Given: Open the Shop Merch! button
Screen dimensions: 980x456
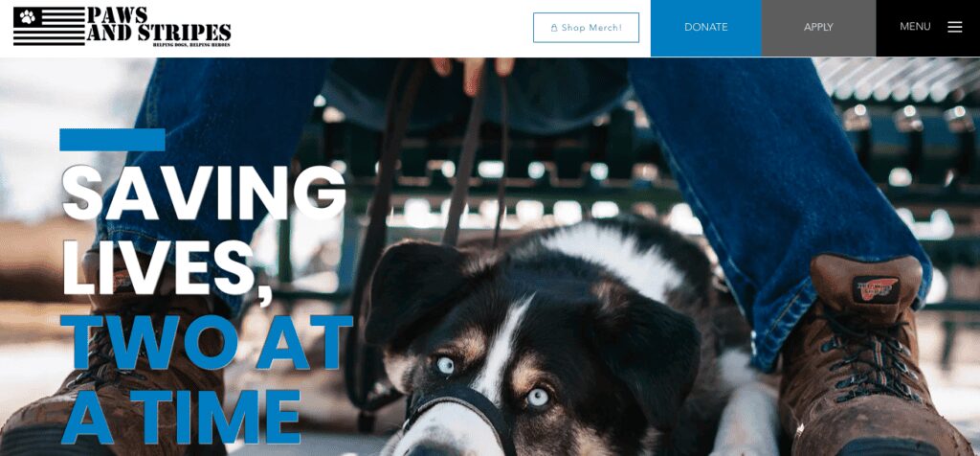Looking at the screenshot, I should 586,28.
